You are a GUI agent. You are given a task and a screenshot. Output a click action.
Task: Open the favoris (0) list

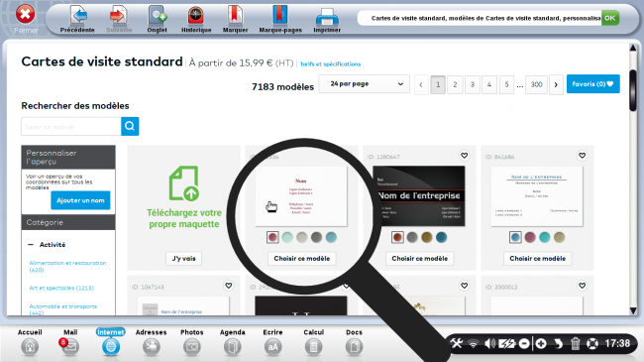[593, 84]
